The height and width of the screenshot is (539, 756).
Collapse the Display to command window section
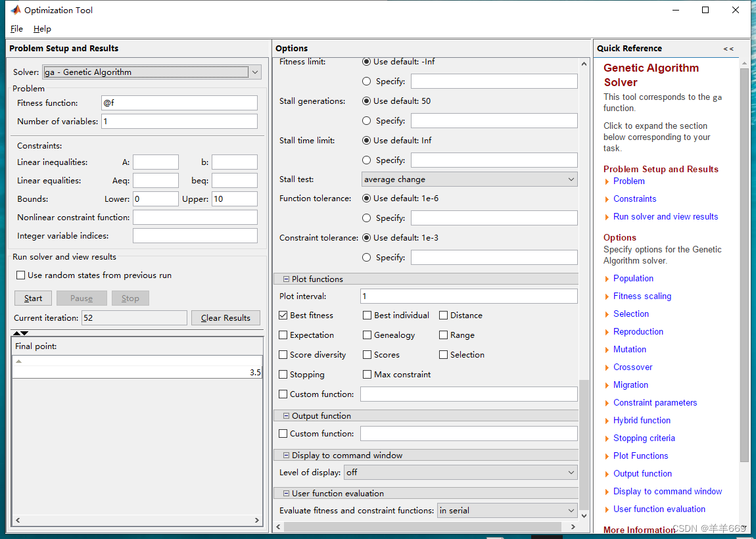(286, 456)
